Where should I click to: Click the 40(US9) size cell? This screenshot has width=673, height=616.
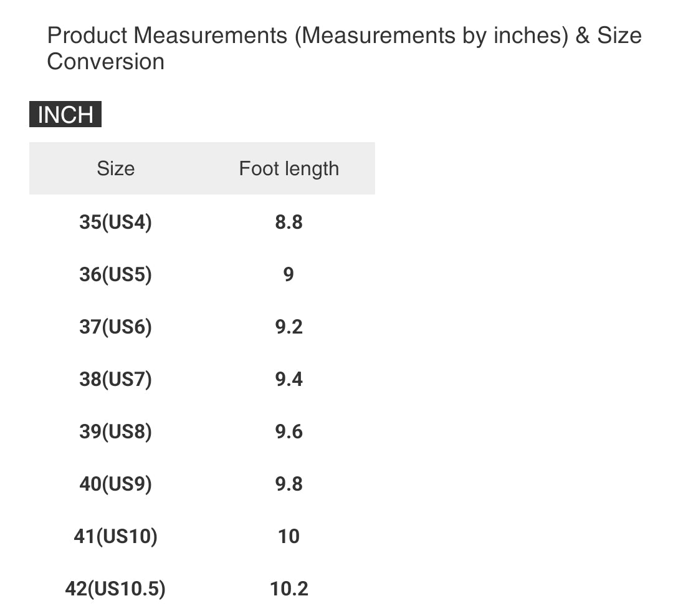[115, 484]
